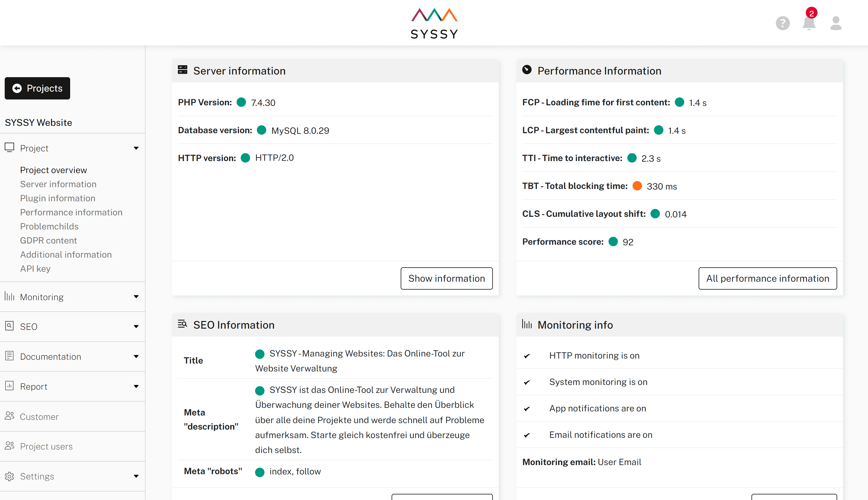Click the checkmark next to HTTP monitoring is on
The image size is (868, 500).
[x=527, y=356]
